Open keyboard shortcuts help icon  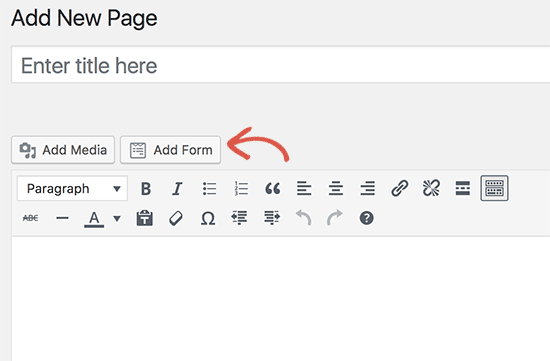[x=367, y=218]
